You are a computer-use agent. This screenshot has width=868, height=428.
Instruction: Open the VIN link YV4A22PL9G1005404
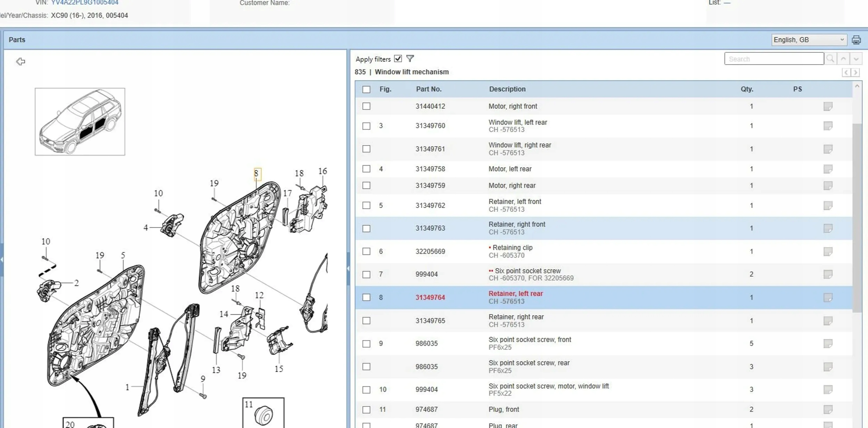pyautogui.click(x=85, y=3)
